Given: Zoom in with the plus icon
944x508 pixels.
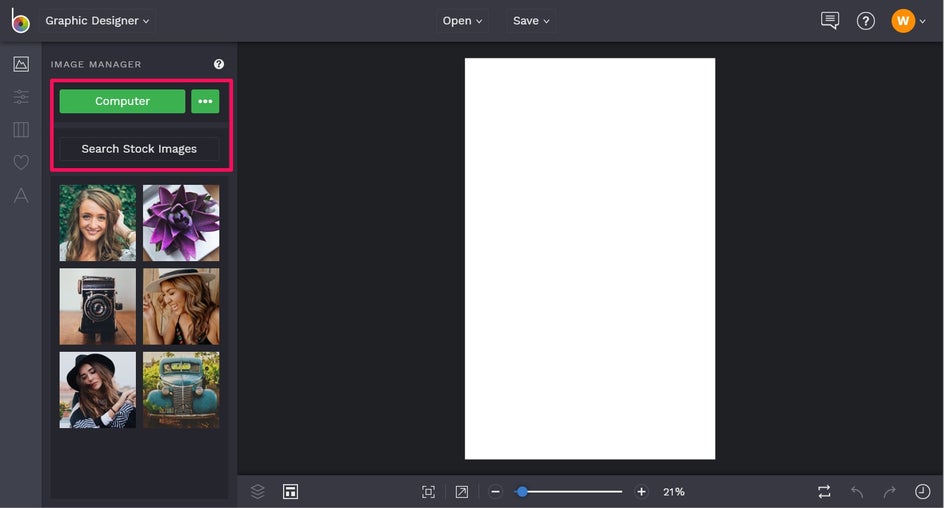Looking at the screenshot, I should (x=641, y=492).
